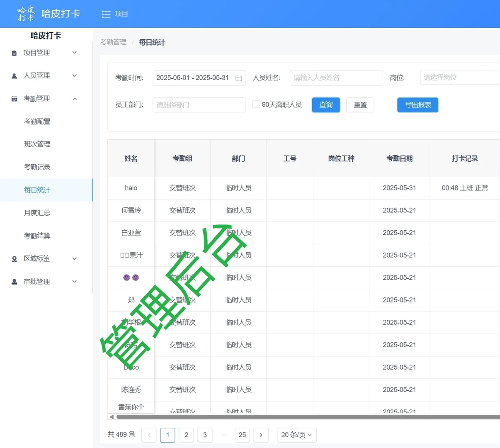Click the 人员姓名 name input field
Image resolution: width=500 pixels, height=448 pixels.
point(336,78)
